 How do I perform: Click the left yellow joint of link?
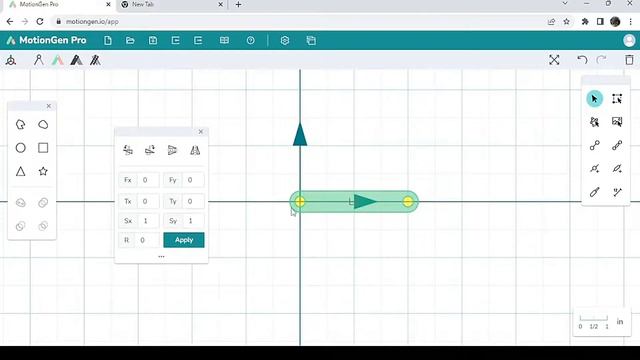(300, 202)
